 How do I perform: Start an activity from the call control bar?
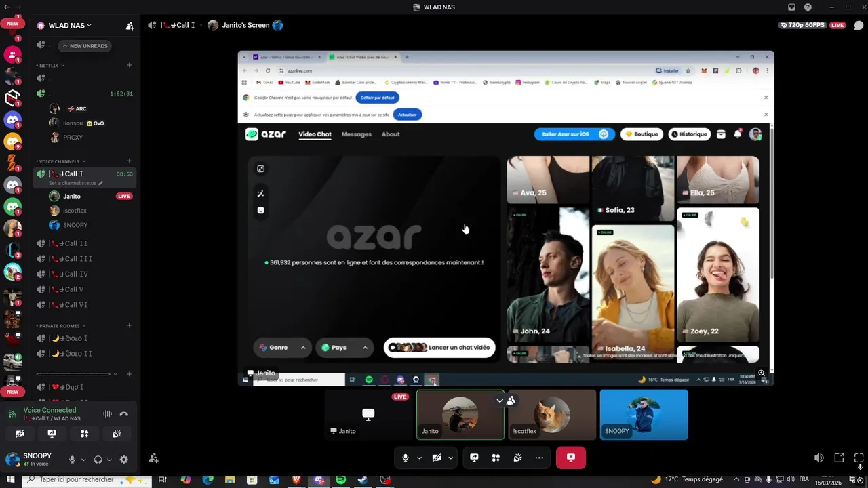496,458
